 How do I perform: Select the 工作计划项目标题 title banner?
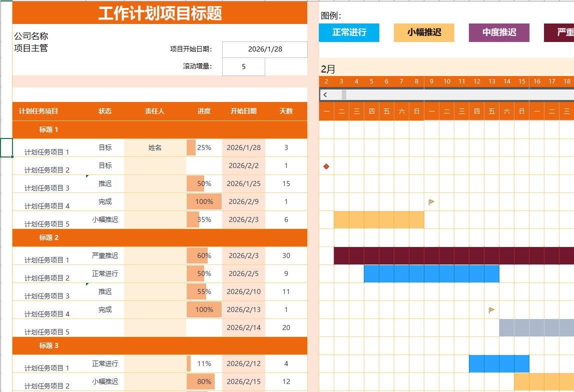tap(160, 13)
